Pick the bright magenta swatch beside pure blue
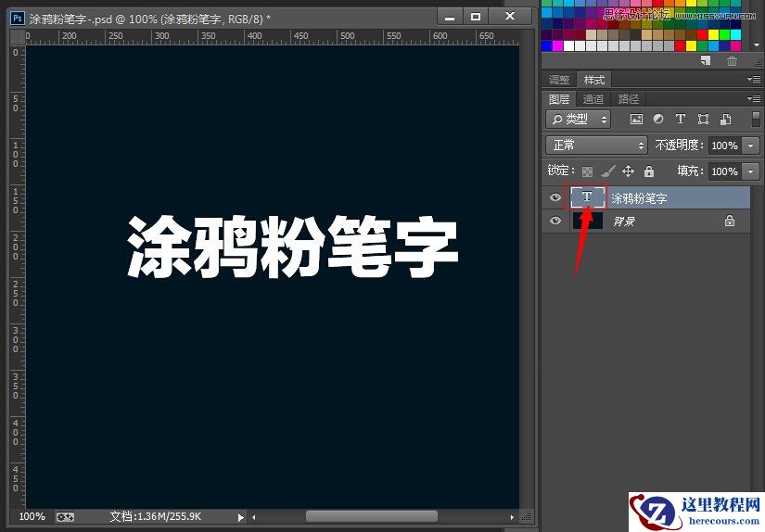 click(x=557, y=45)
